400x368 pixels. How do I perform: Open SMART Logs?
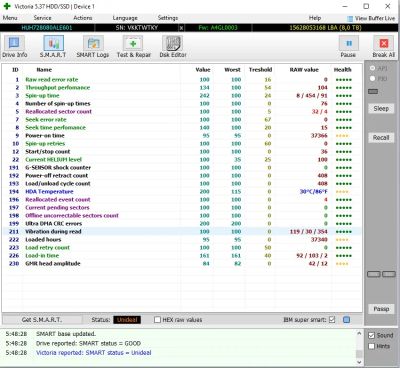93,47
